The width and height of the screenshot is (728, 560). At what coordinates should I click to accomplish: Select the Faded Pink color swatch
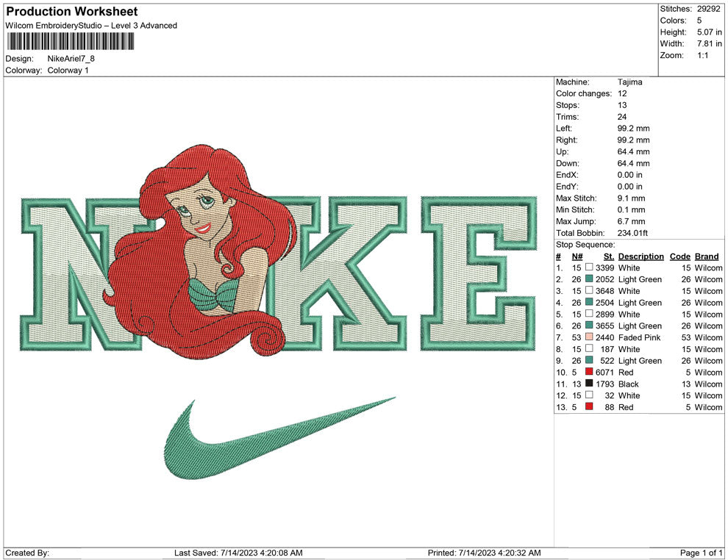[589, 337]
